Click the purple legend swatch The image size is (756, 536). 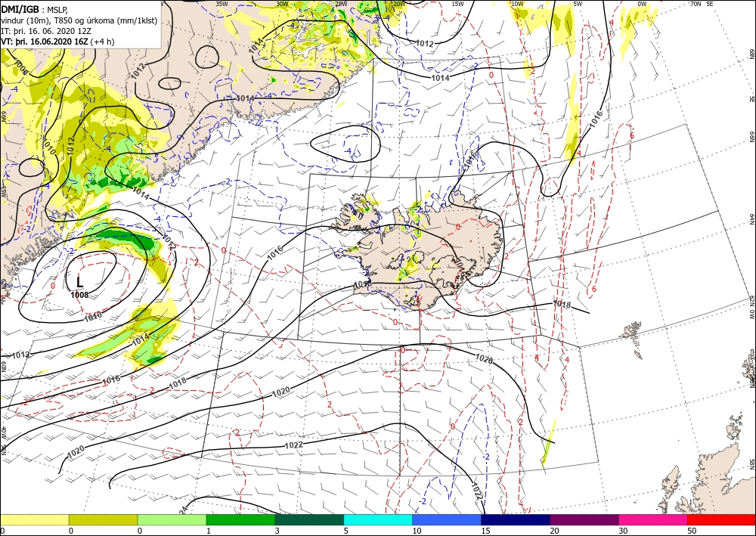[x=584, y=519]
